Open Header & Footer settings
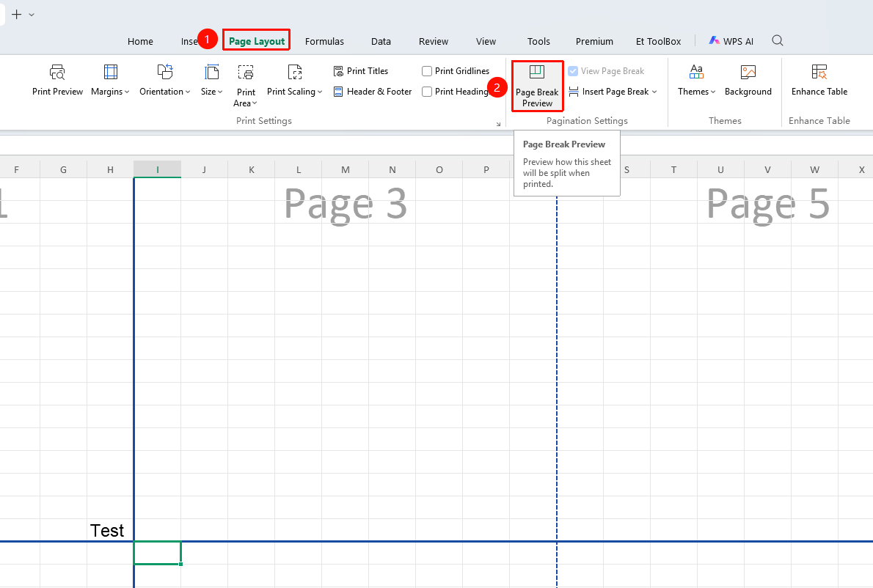This screenshot has width=873, height=588. point(373,92)
